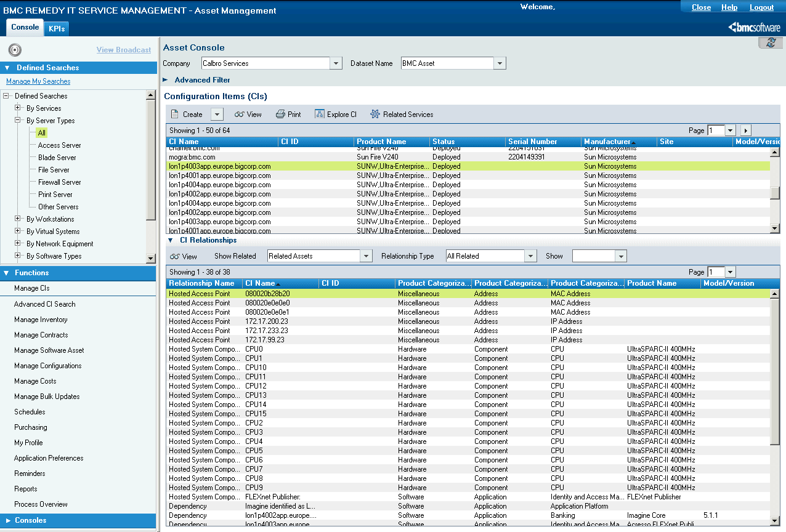Expand the Consoles panel
786x532 pixels.
78,520
